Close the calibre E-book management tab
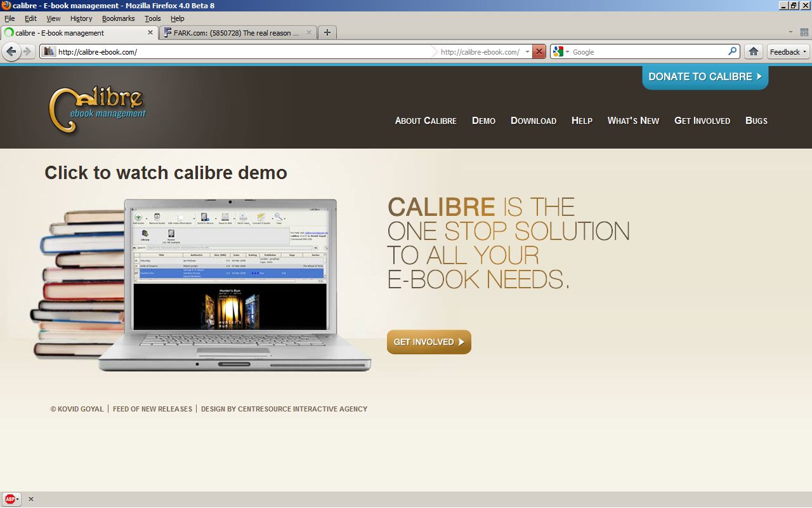 click(151, 32)
